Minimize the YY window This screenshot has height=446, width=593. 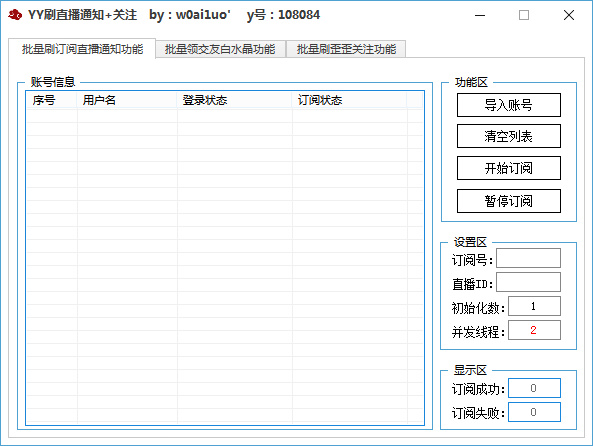(x=480, y=15)
